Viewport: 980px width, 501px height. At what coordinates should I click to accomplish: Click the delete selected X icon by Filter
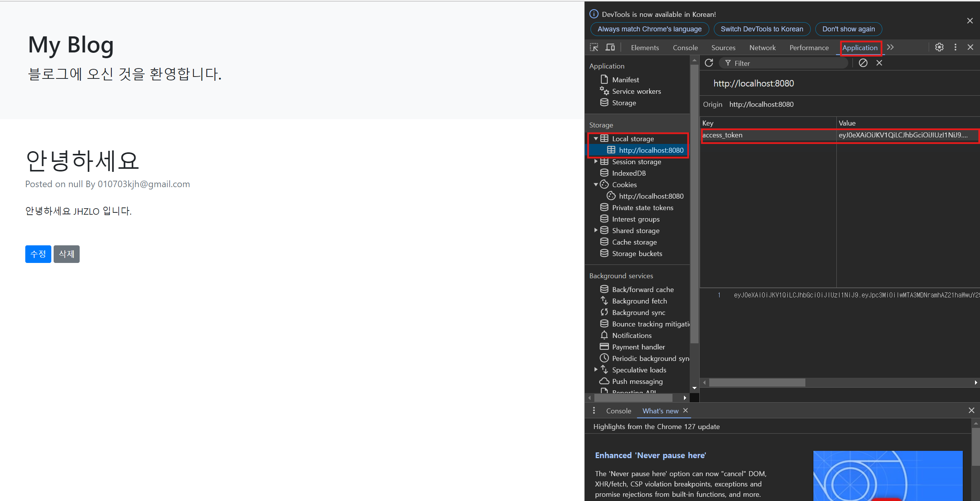(879, 63)
